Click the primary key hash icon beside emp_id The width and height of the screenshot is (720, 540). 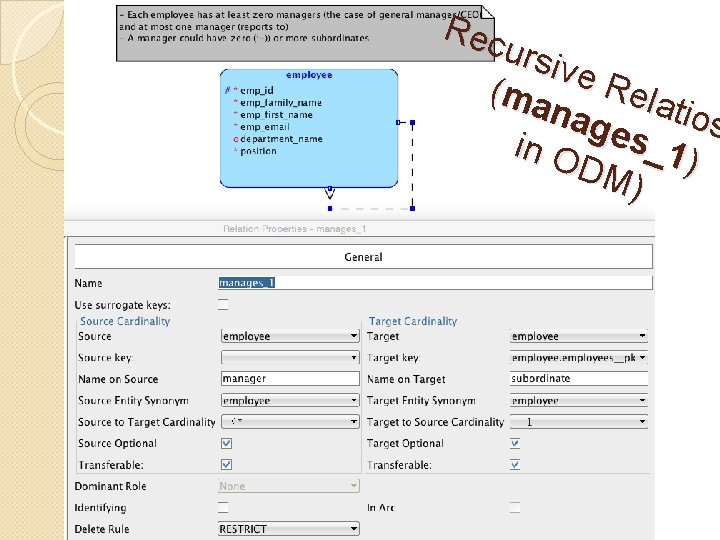click(227, 90)
